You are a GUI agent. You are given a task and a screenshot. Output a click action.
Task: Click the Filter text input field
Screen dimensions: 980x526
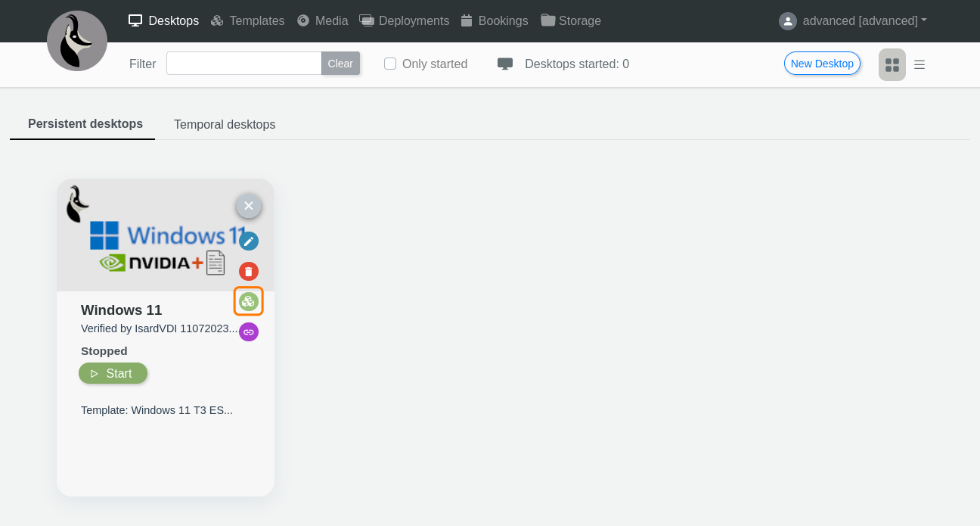(243, 64)
